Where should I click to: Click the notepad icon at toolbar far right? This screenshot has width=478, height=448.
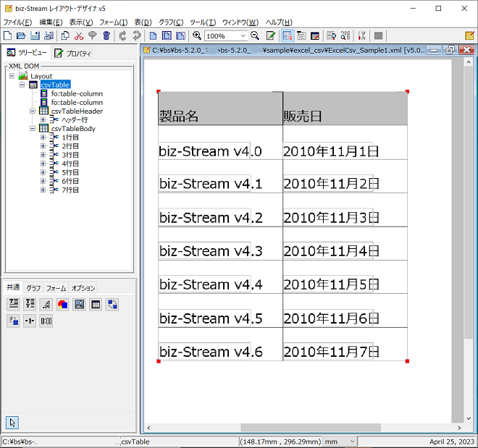[469, 36]
